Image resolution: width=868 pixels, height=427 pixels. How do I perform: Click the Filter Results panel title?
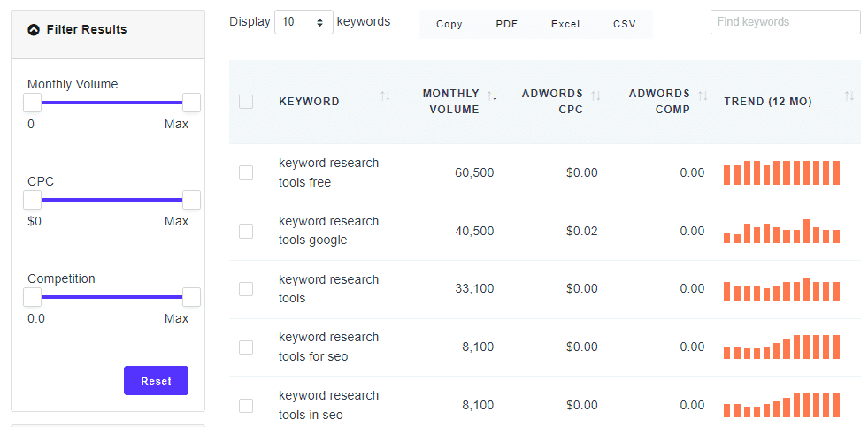pyautogui.click(x=87, y=29)
